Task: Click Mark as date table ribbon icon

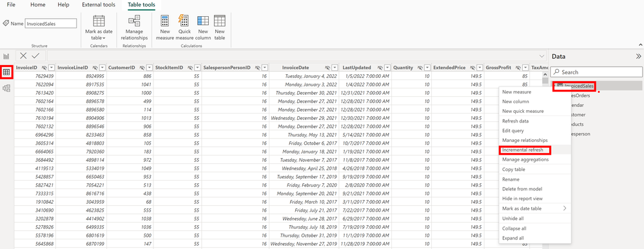Action: (x=99, y=28)
